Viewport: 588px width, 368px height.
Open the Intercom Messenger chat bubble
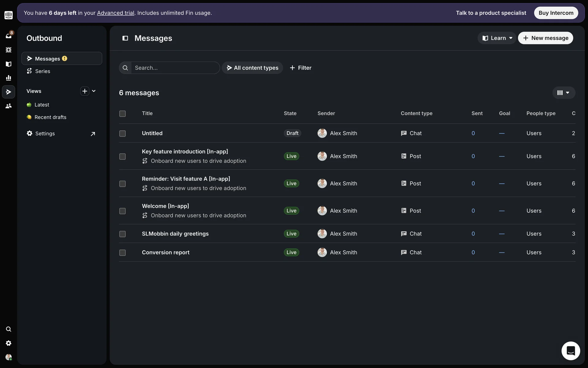(571, 351)
